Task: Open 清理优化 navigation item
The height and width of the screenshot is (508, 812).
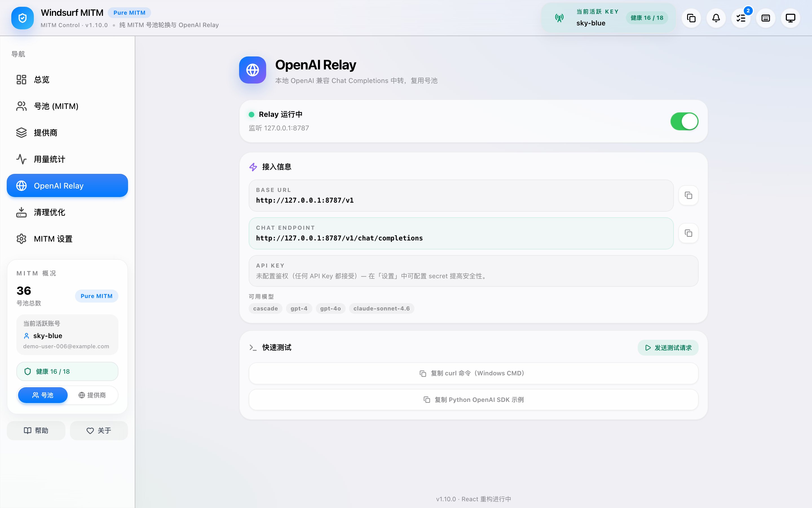Action: (67, 212)
